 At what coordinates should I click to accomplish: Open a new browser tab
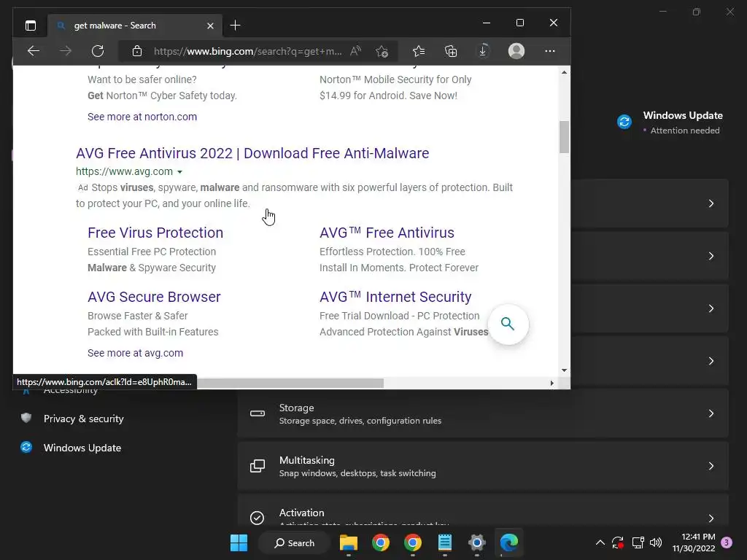click(x=236, y=26)
